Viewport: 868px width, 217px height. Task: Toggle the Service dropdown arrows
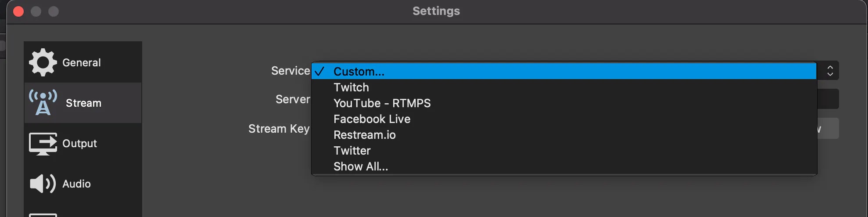coord(830,71)
